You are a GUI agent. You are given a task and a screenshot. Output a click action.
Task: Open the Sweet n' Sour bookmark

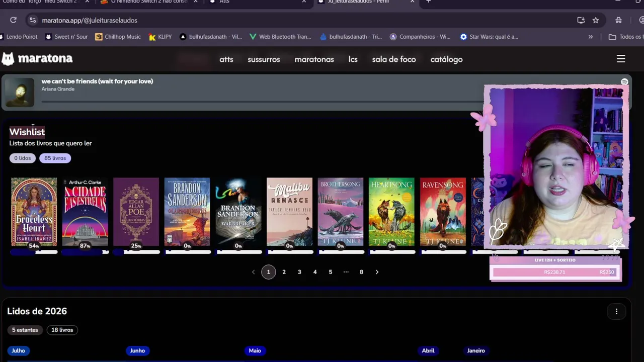(x=66, y=37)
